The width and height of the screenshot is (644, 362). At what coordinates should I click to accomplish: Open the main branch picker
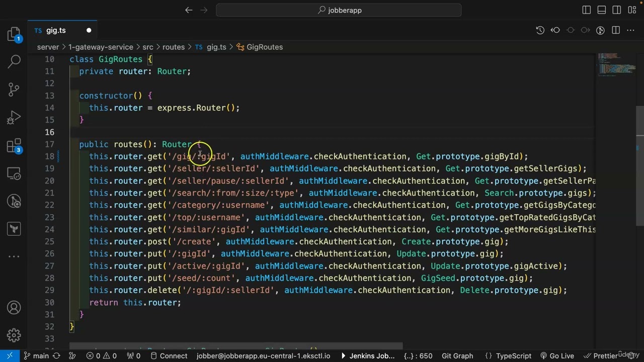[x=36, y=355]
